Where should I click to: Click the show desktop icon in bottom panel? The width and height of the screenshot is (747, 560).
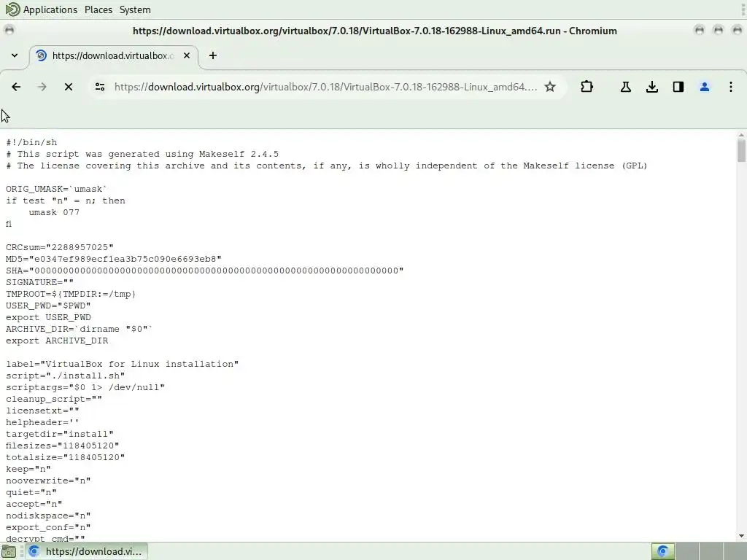(x=9, y=551)
